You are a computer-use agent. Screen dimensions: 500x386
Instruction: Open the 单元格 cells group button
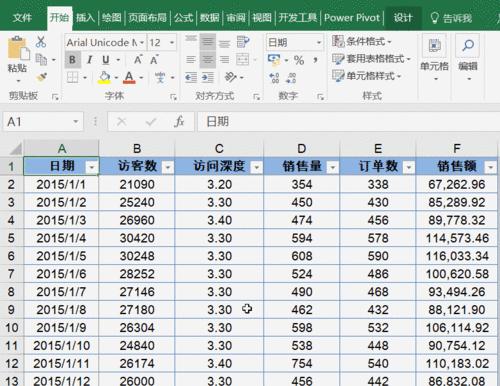tap(434, 58)
